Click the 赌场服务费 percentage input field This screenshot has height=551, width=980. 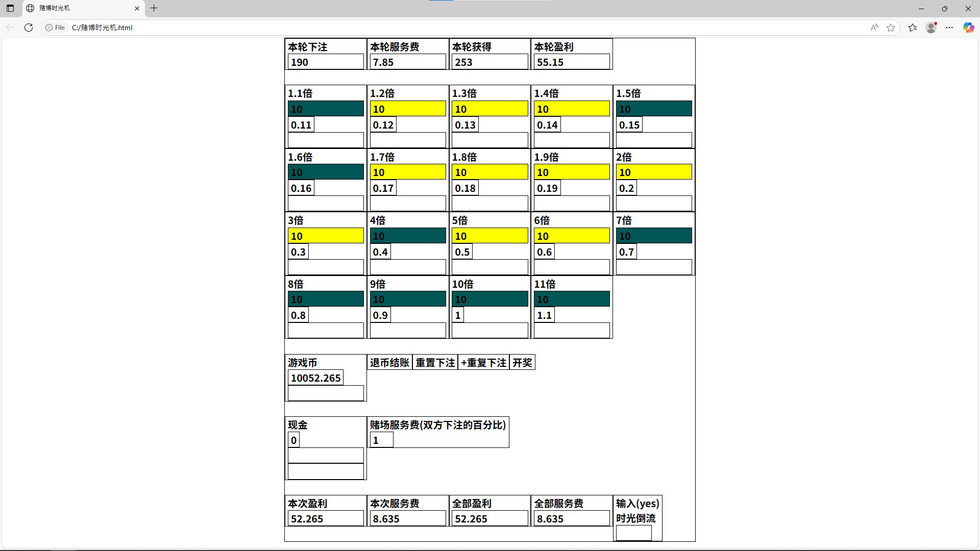coord(381,440)
